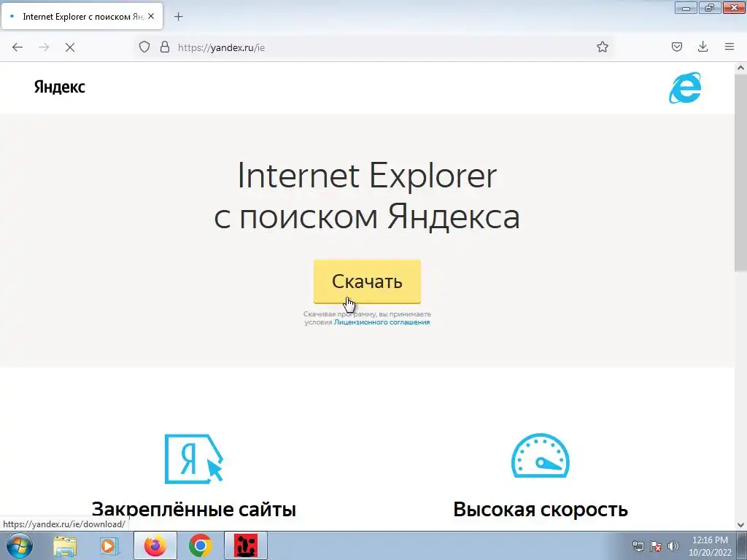747x560 pixels.
Task: Open the red and black taskbar app
Action: point(246,545)
